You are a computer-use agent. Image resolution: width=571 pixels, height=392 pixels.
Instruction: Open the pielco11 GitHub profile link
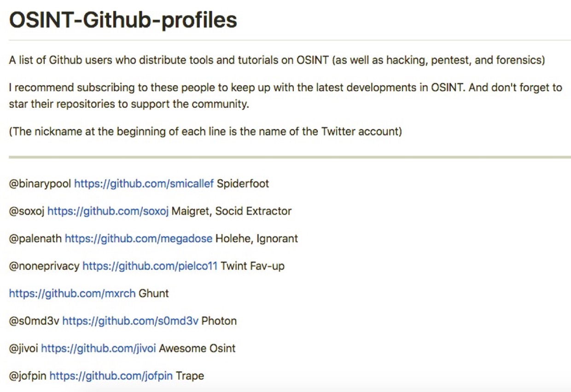150,266
